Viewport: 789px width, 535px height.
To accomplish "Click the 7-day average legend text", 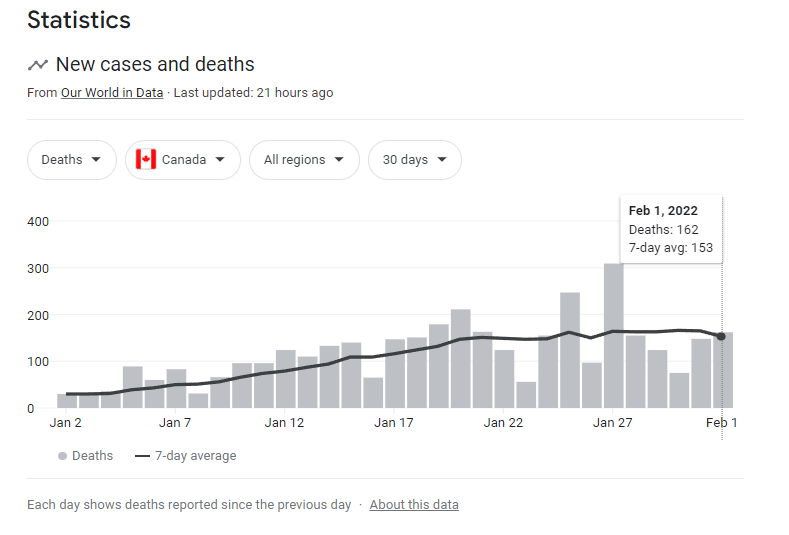I will [x=196, y=456].
